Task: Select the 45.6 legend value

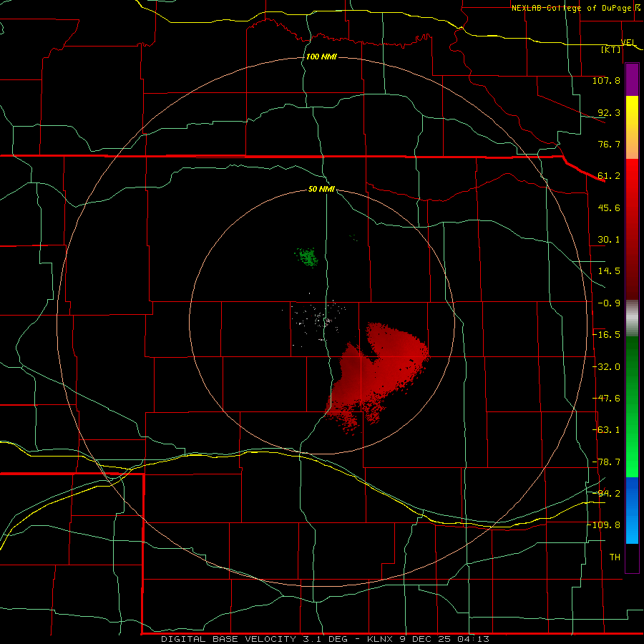Action: (609, 208)
